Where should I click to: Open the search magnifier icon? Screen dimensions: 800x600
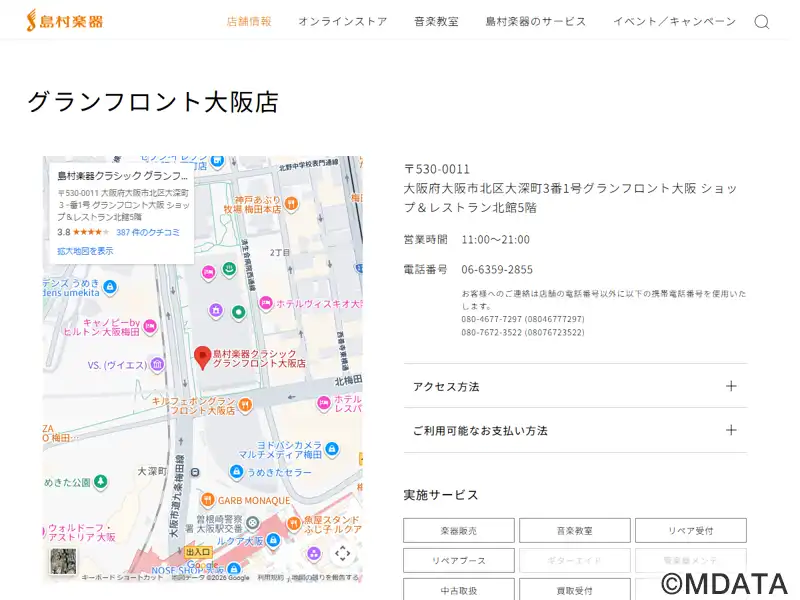[761, 22]
